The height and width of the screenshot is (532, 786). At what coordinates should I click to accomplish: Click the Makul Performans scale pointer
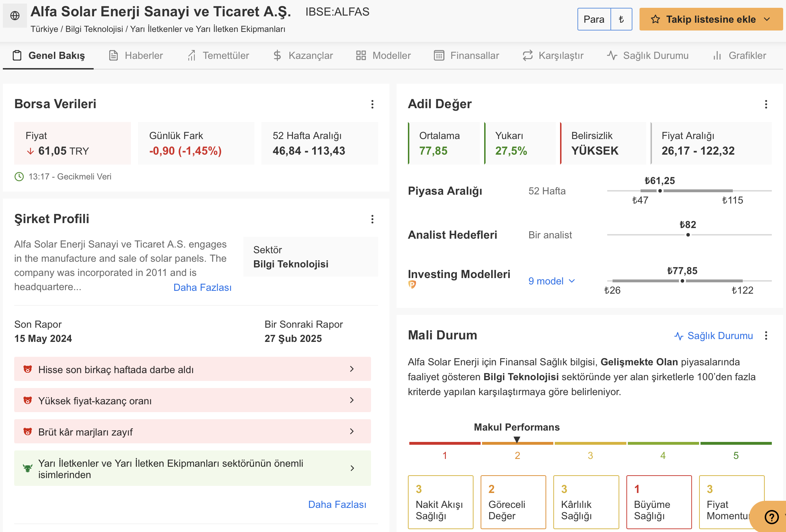pos(517,440)
